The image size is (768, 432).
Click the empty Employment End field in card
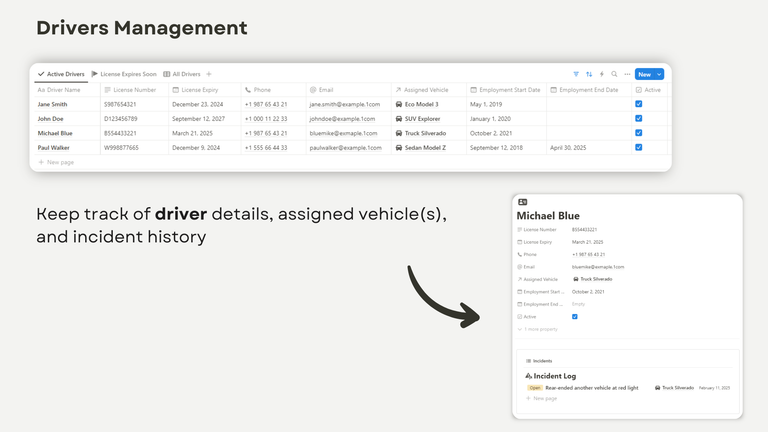pos(578,304)
